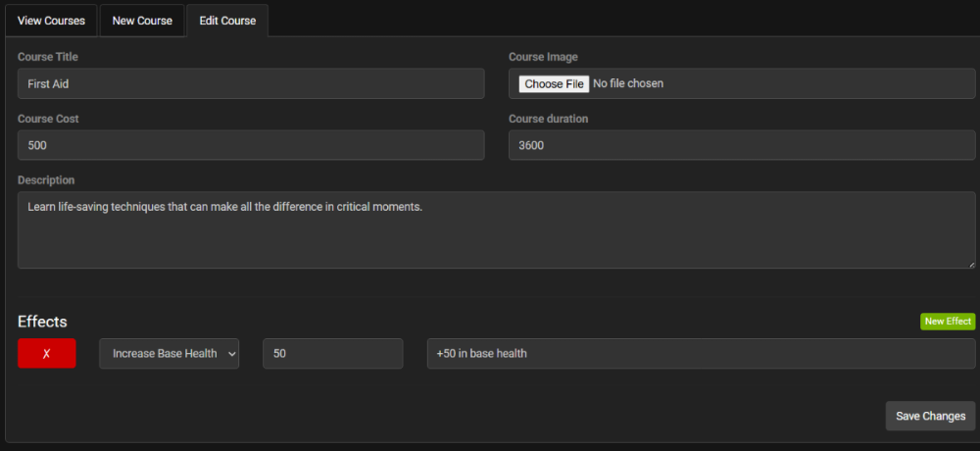Switch to the View Courses tab
The image size is (980, 451).
(51, 21)
